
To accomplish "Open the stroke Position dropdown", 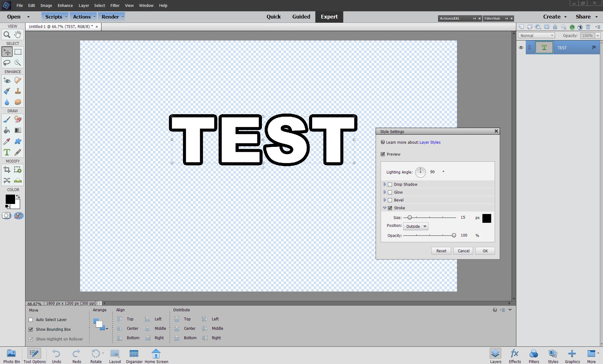I will click(x=416, y=226).
